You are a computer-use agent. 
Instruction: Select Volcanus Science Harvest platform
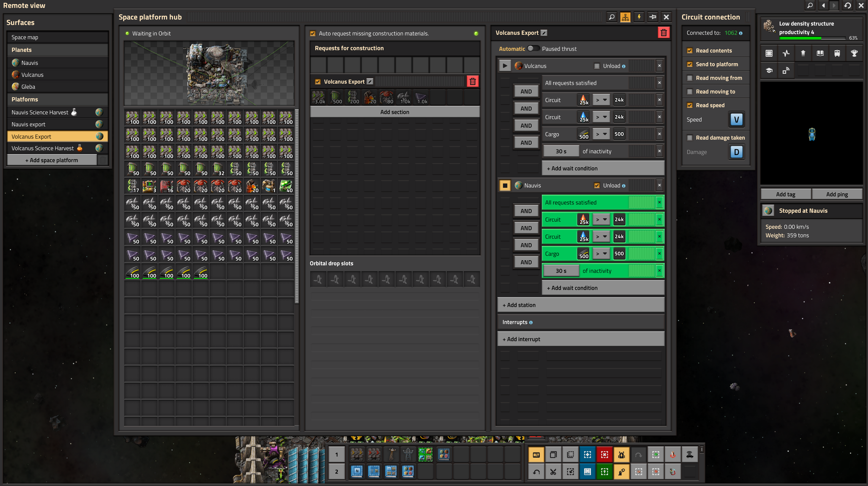(57, 148)
